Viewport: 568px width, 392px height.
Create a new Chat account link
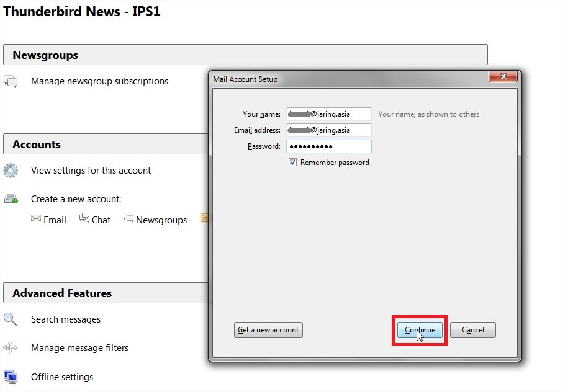[101, 220]
